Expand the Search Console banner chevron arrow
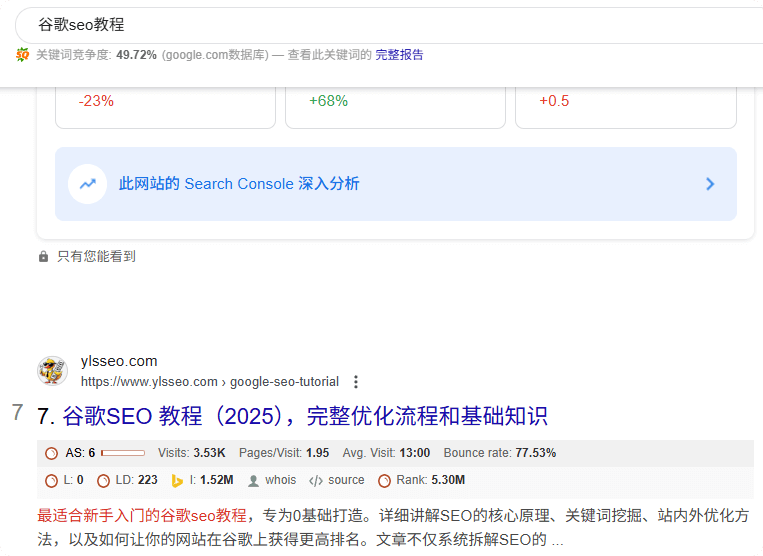 [x=710, y=184]
